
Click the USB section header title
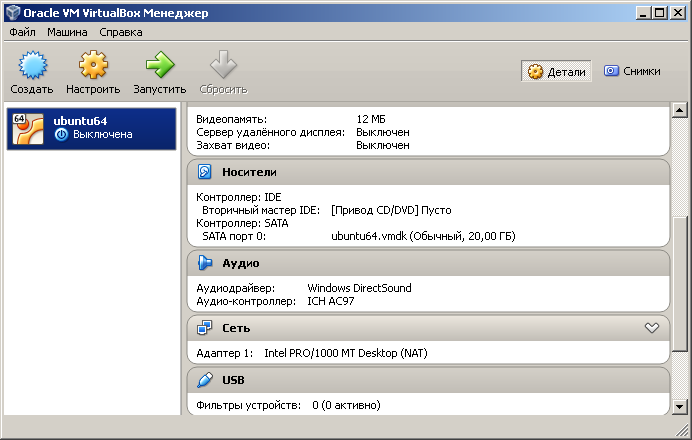click(x=233, y=380)
